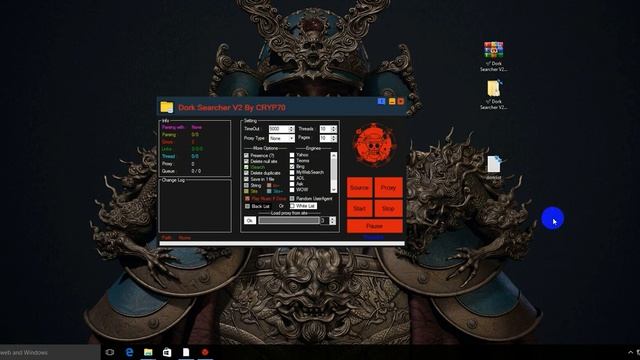Check the Ask search engine

tap(292, 184)
